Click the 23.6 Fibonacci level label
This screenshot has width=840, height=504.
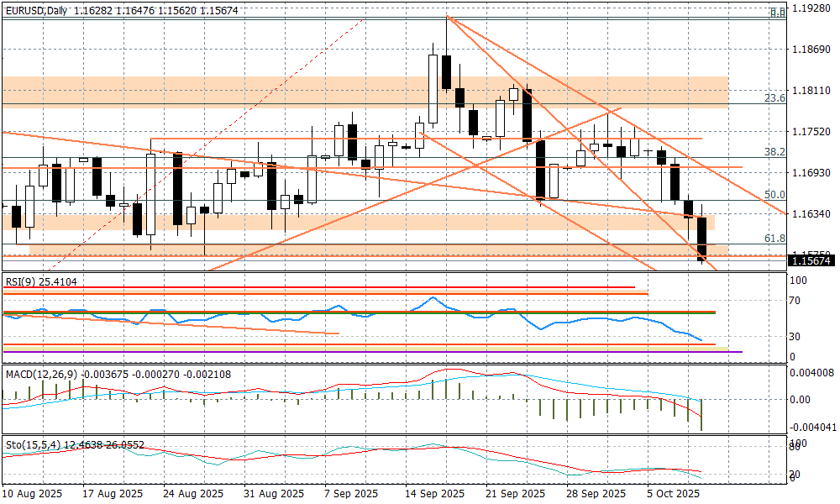click(774, 98)
